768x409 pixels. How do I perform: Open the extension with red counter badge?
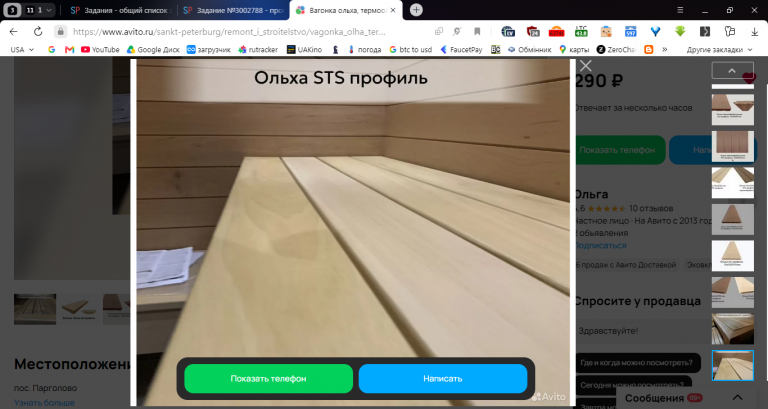[556, 31]
